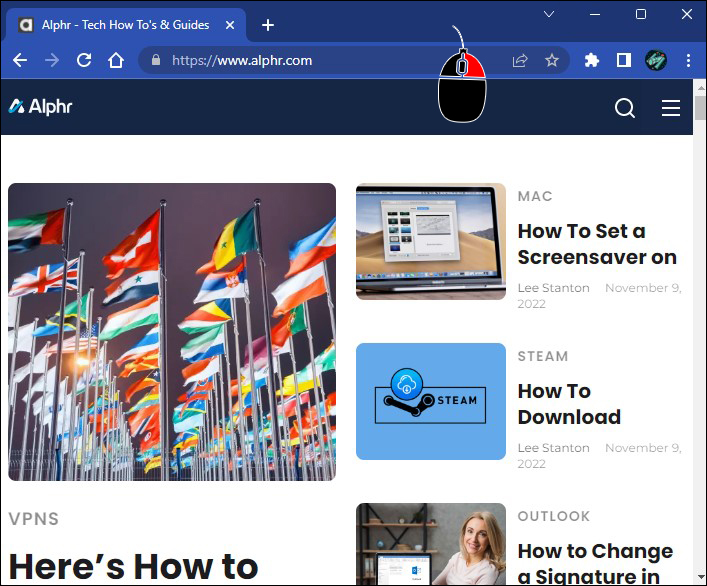Click the scrollbar up arrow
The width and height of the screenshot is (707, 586).
(x=700, y=87)
